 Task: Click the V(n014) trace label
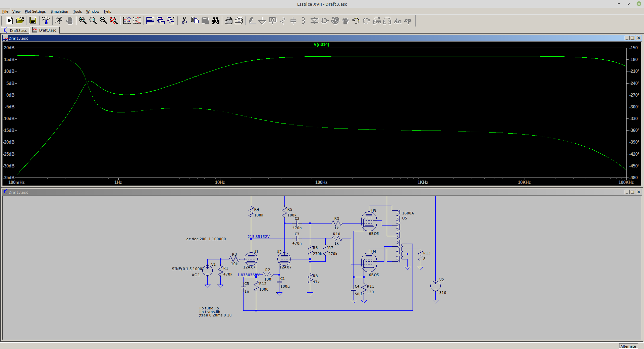[321, 44]
